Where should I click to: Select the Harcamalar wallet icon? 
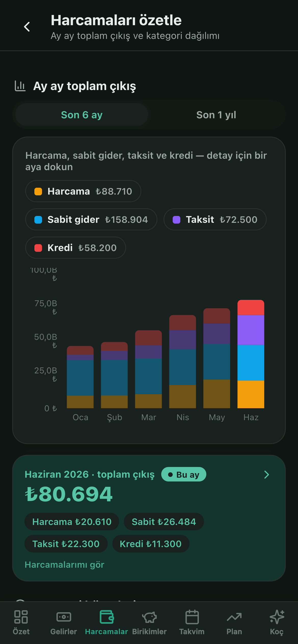[x=106, y=617]
